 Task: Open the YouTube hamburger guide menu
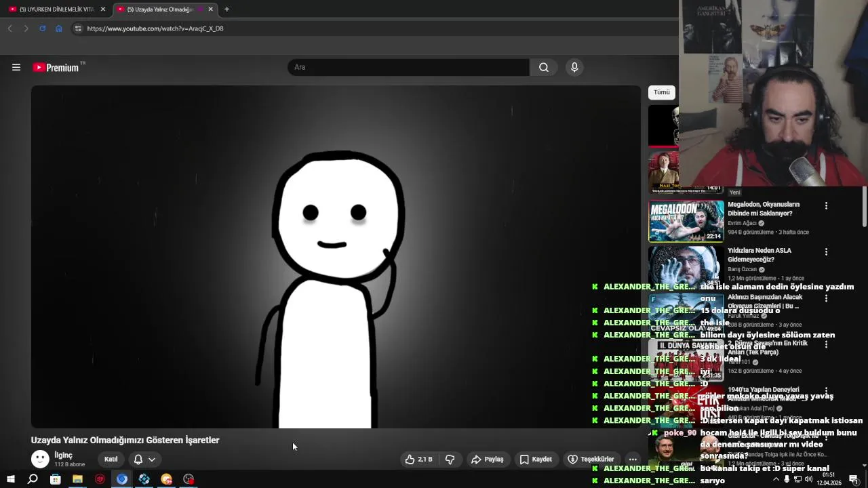coord(16,67)
